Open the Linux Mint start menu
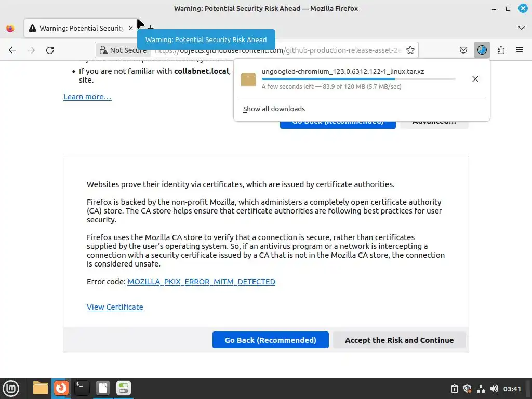Viewport: 532px width, 399px height. (x=11, y=389)
